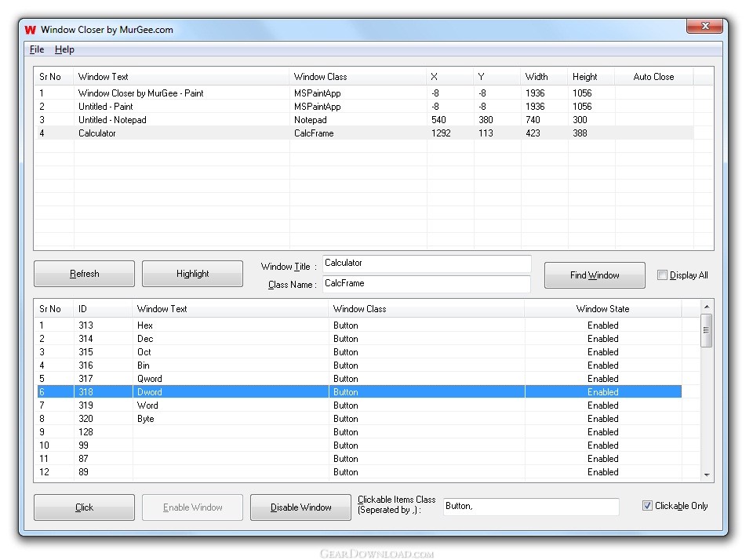Select the Oct button row

(359, 352)
